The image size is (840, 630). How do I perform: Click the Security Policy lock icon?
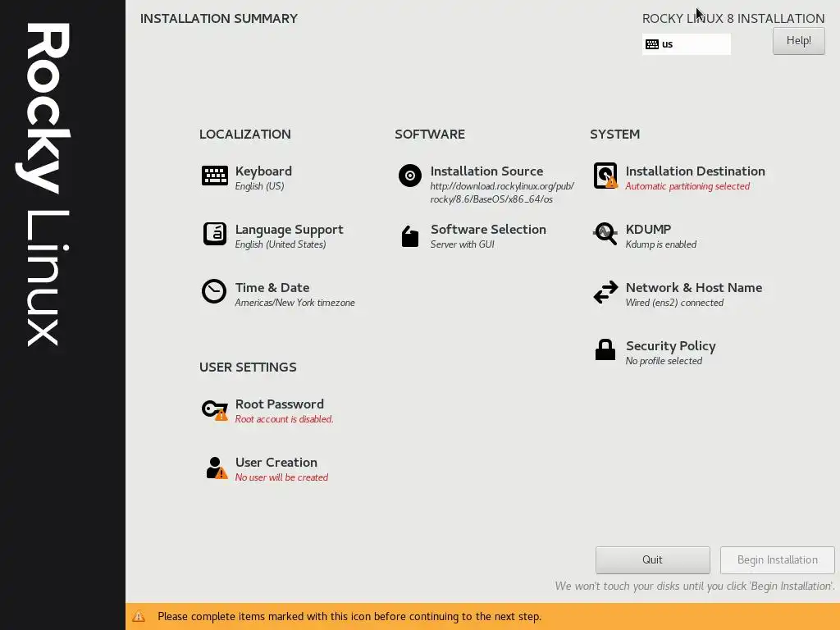(x=605, y=349)
